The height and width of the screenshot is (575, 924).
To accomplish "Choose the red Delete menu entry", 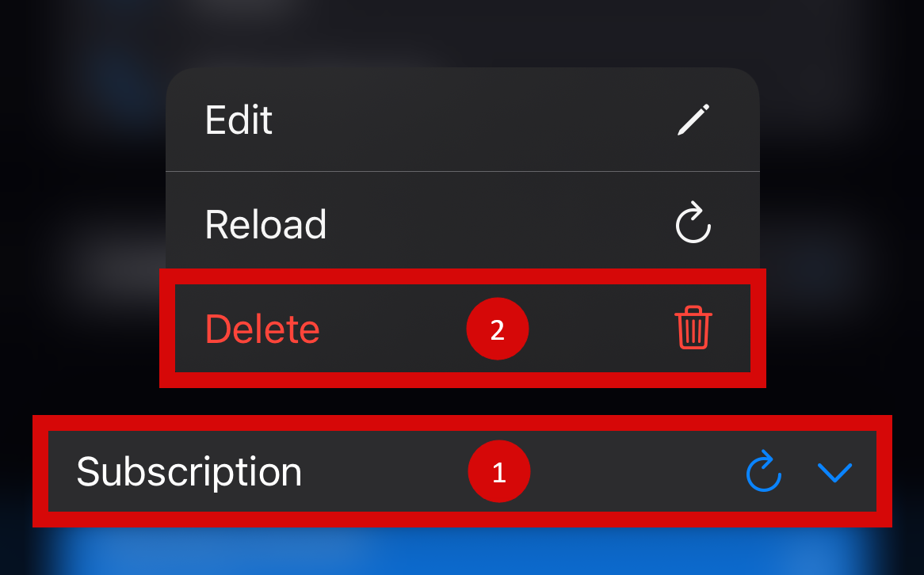I will (463, 328).
